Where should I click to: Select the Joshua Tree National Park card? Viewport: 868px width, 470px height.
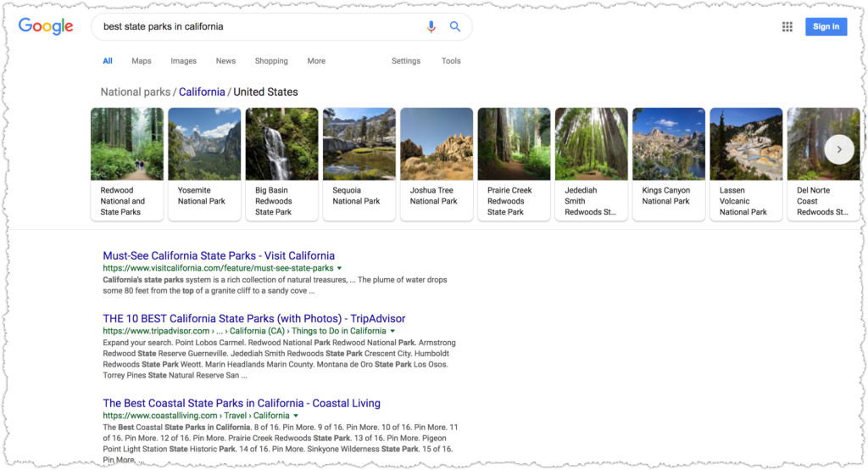[437, 164]
